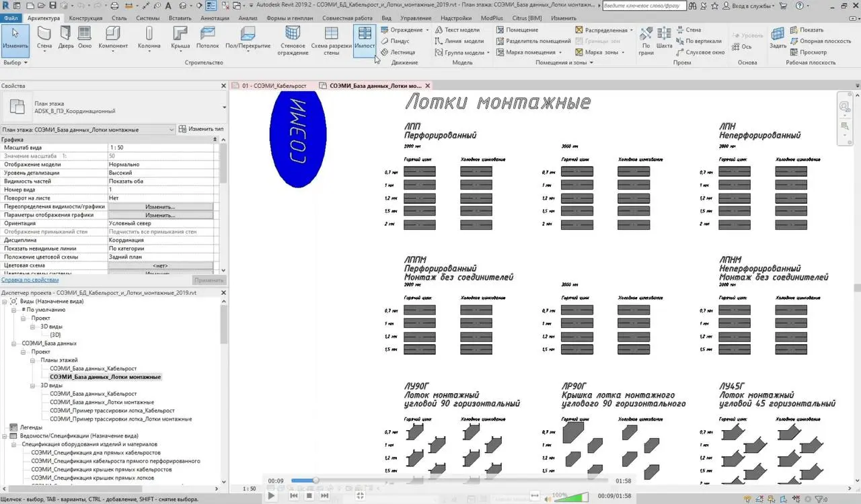Click the <нет> color scheme button

[160, 265]
